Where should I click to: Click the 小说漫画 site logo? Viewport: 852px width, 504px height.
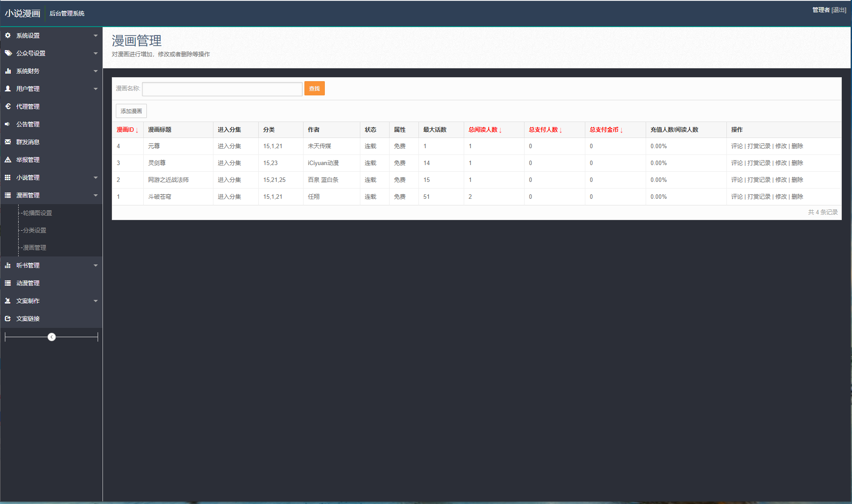coord(23,13)
